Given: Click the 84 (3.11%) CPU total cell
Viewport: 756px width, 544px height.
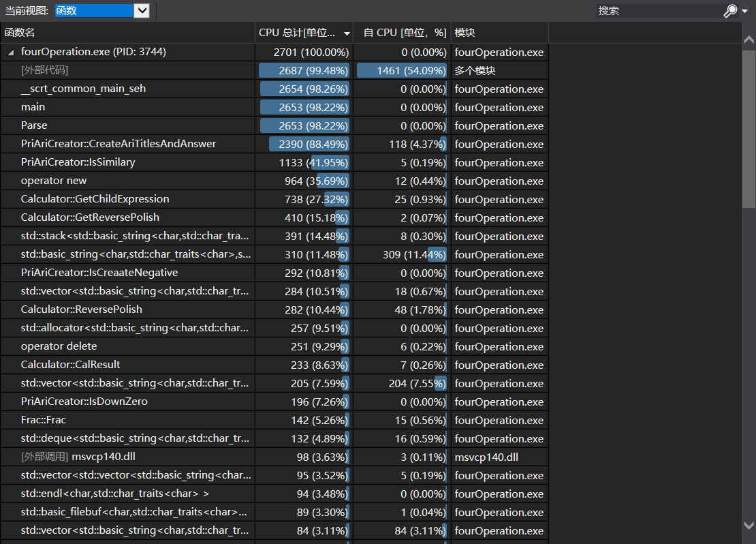Looking at the screenshot, I should 304,530.
